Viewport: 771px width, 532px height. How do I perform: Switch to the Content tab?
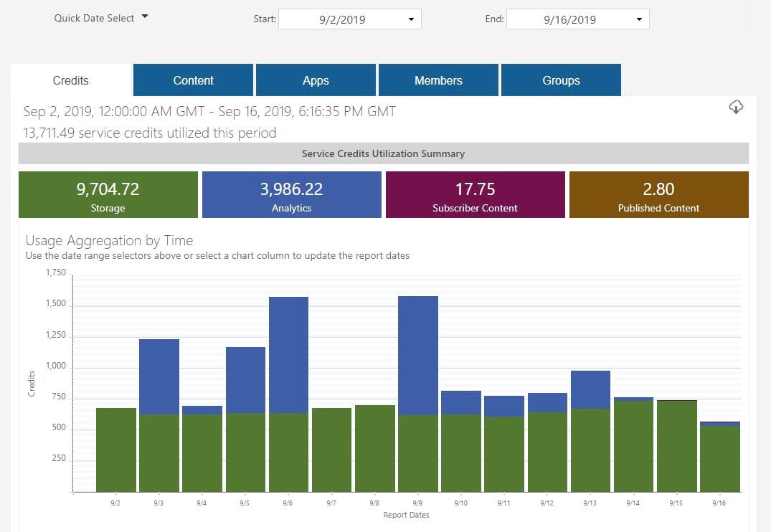(x=193, y=80)
